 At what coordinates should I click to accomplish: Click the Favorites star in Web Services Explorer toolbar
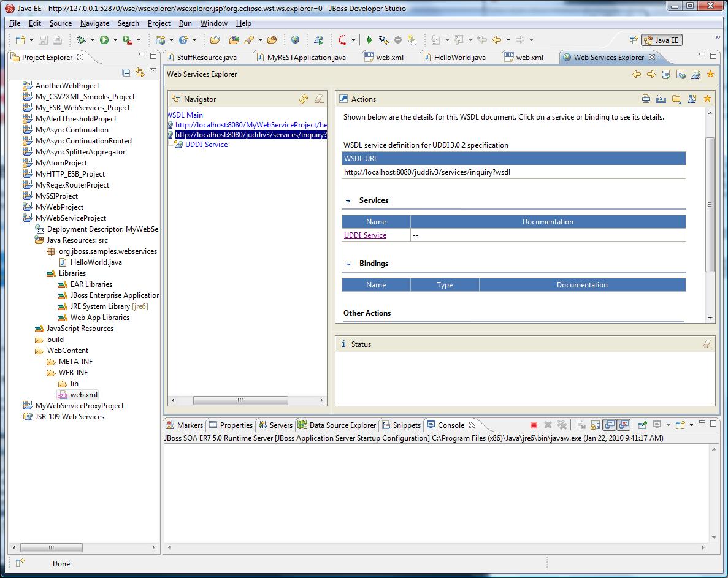(710, 74)
